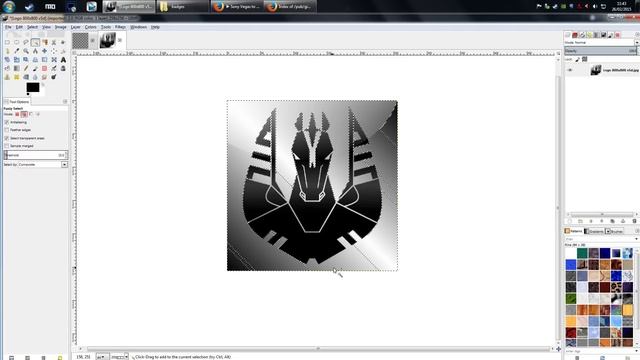Select the Airbrush tool

pos(54,68)
